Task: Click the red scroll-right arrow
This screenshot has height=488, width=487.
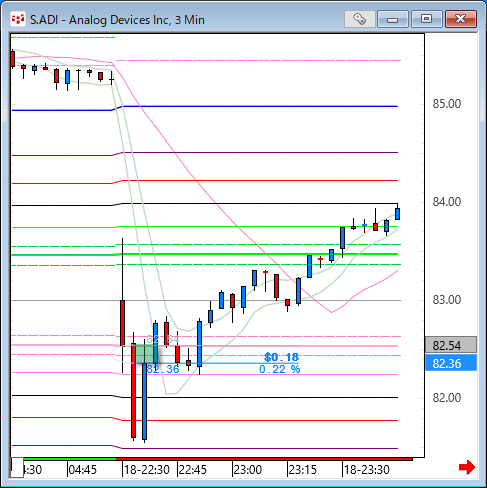Action: (x=467, y=467)
